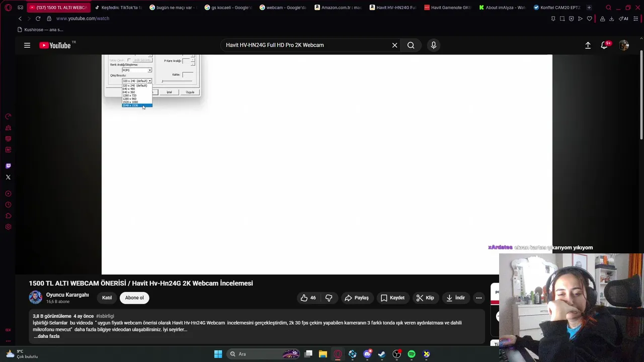
Task: Open the Oyuncu Karargahı channel name link
Action: (x=67, y=295)
